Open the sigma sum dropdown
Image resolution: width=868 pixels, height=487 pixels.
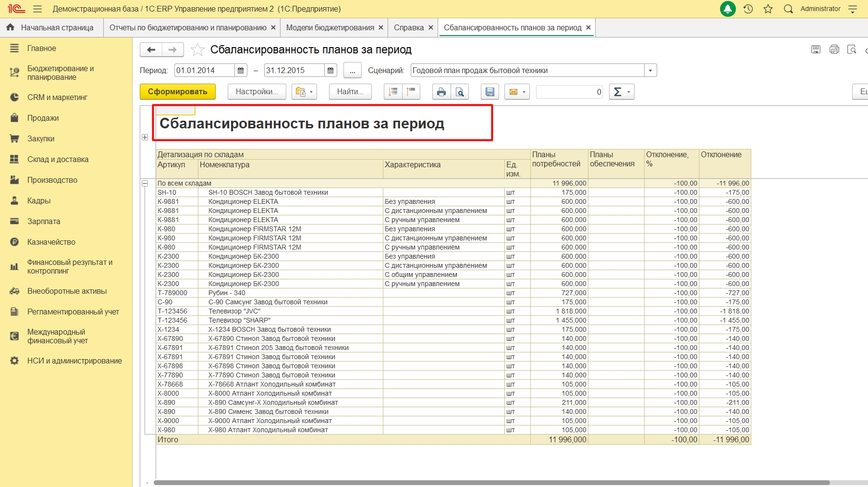click(622, 92)
